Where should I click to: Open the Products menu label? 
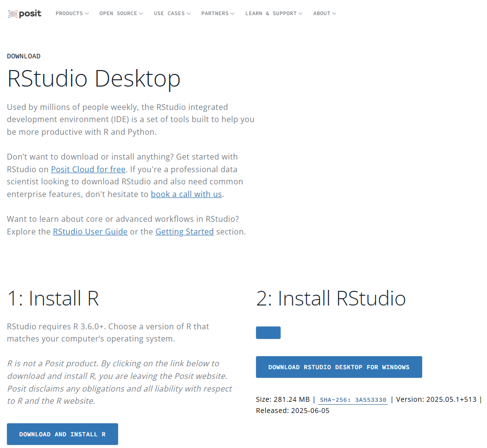click(69, 13)
